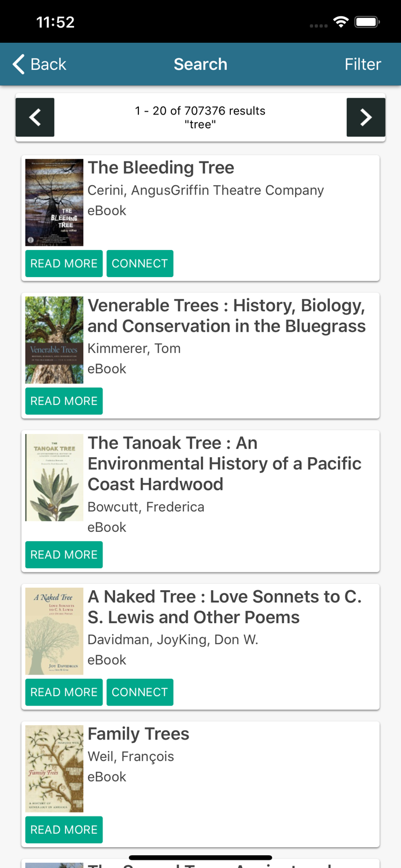
Task: Tap the Family Trees cover thumbnail
Action: [x=54, y=769]
